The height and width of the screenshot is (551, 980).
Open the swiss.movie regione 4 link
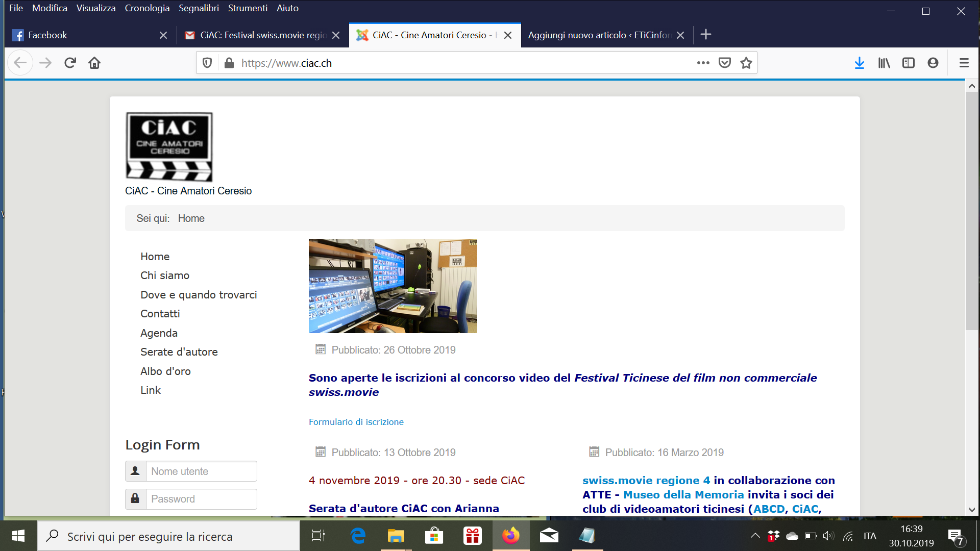click(646, 481)
